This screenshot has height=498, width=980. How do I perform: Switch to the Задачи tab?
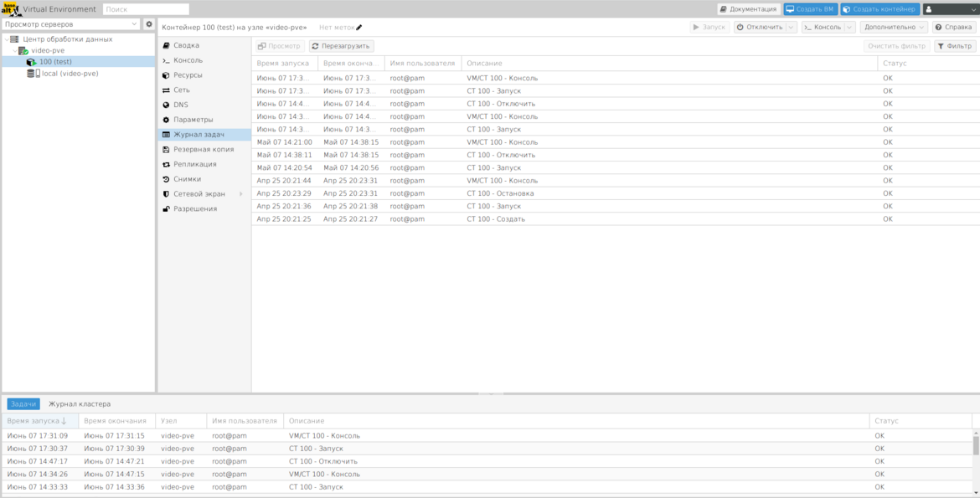point(23,404)
